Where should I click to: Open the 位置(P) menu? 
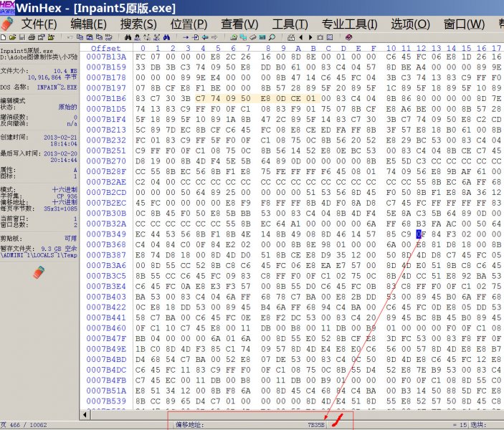(x=189, y=24)
